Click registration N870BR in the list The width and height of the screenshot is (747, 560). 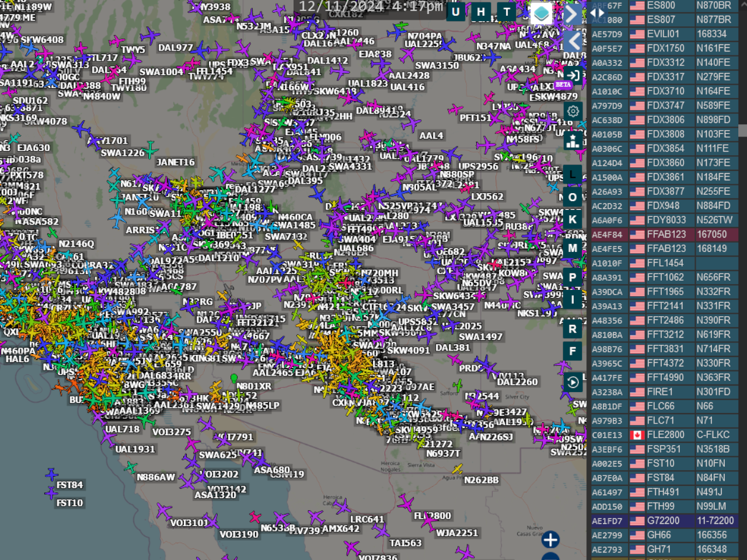coord(714,6)
